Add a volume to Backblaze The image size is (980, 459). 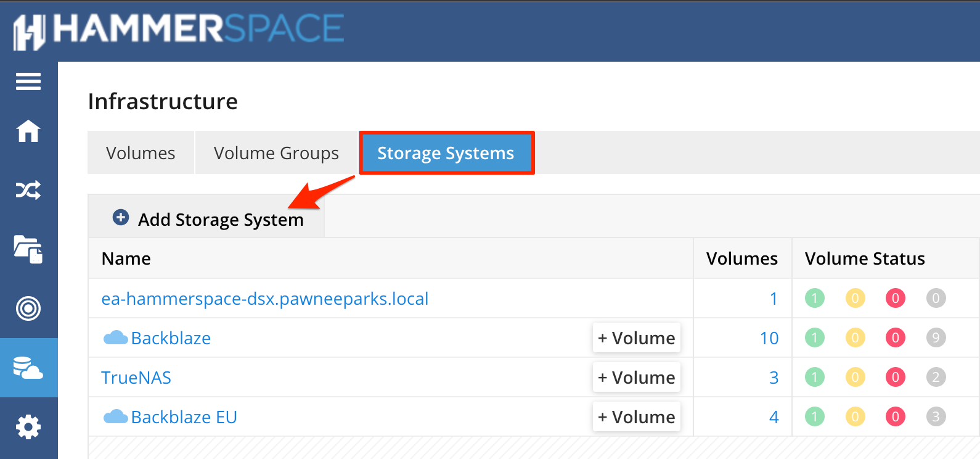637,337
